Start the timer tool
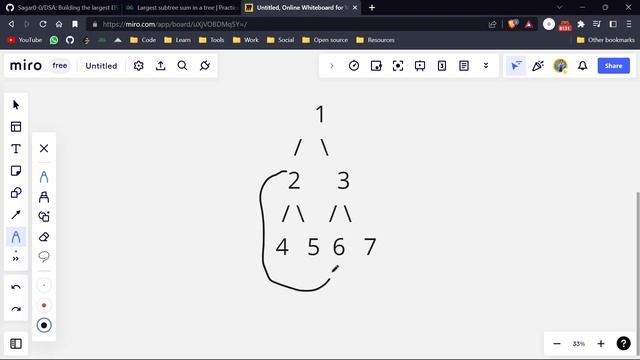This screenshot has width=640, height=360. (x=354, y=66)
